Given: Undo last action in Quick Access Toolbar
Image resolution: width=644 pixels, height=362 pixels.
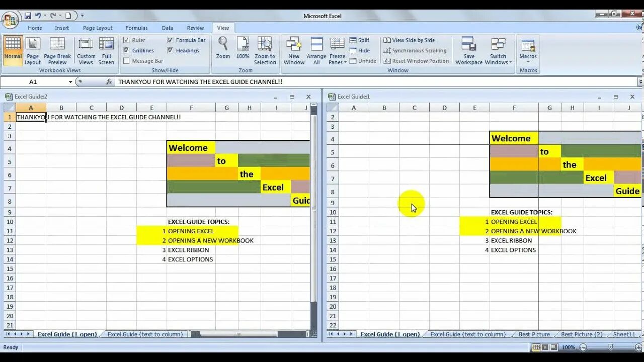Looking at the screenshot, I should point(38,16).
